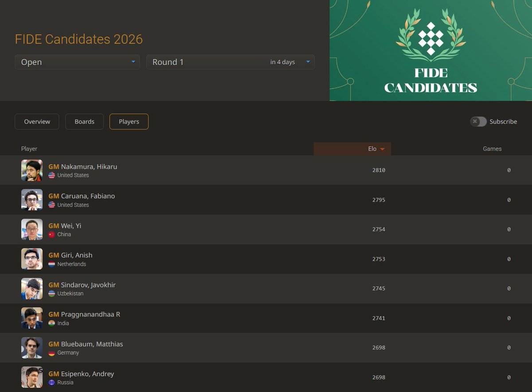Click the Player column header

click(29, 149)
